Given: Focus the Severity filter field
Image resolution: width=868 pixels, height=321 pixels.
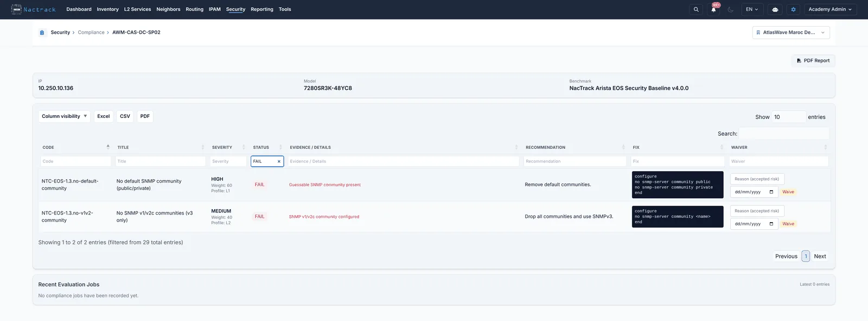Looking at the screenshot, I should tap(228, 161).
